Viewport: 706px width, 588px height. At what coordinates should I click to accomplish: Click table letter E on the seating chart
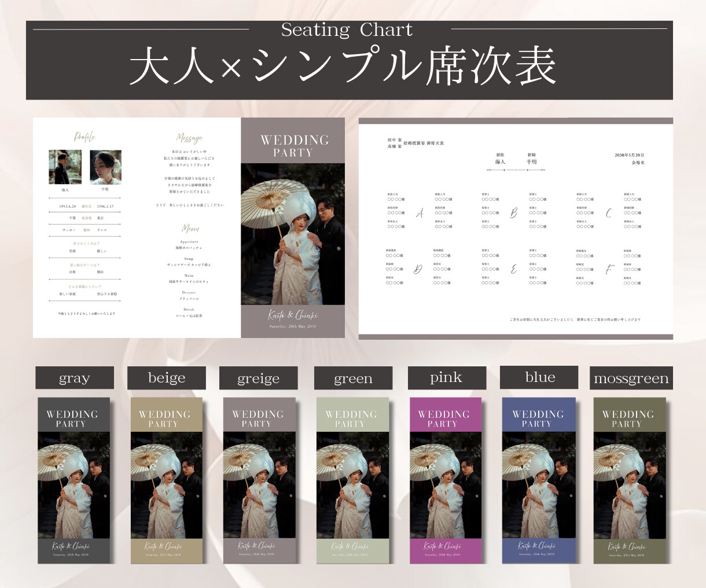(514, 270)
